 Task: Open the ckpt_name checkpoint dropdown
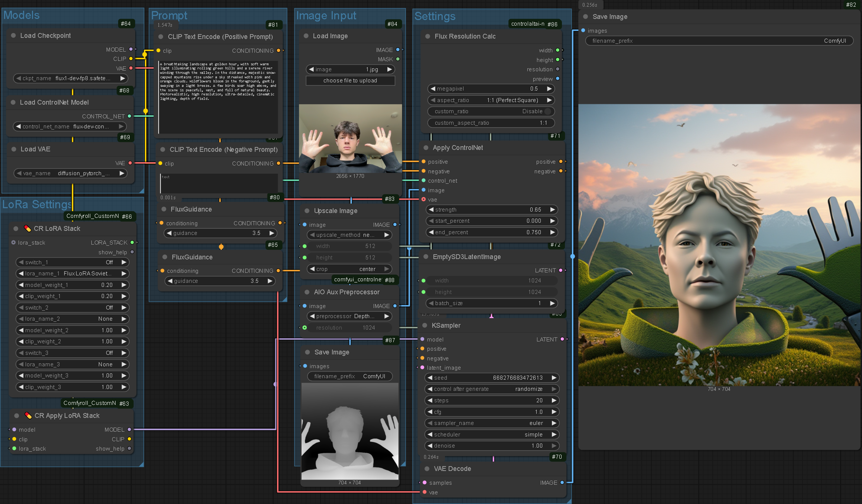coord(71,78)
